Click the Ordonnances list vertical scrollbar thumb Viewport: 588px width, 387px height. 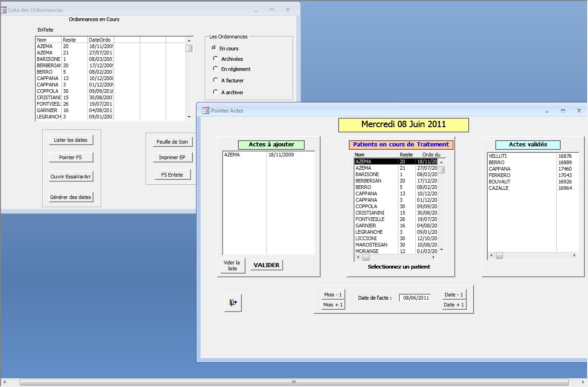[189, 48]
